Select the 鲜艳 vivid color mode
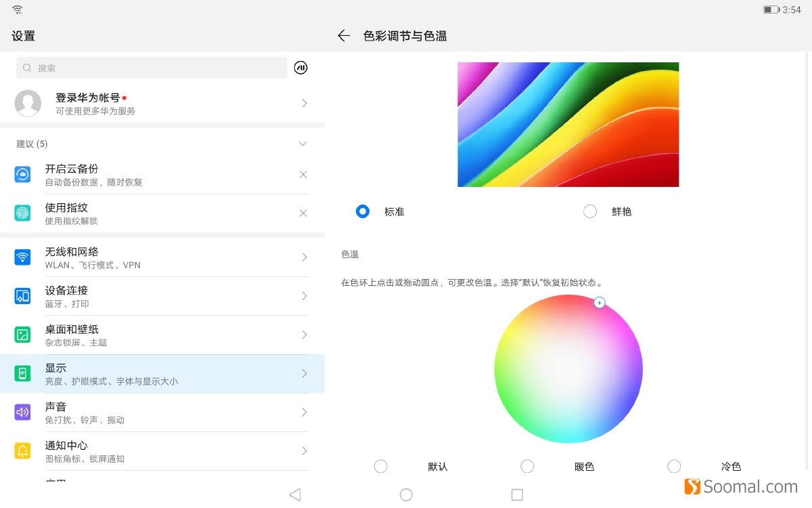The height and width of the screenshot is (508, 812). click(590, 211)
